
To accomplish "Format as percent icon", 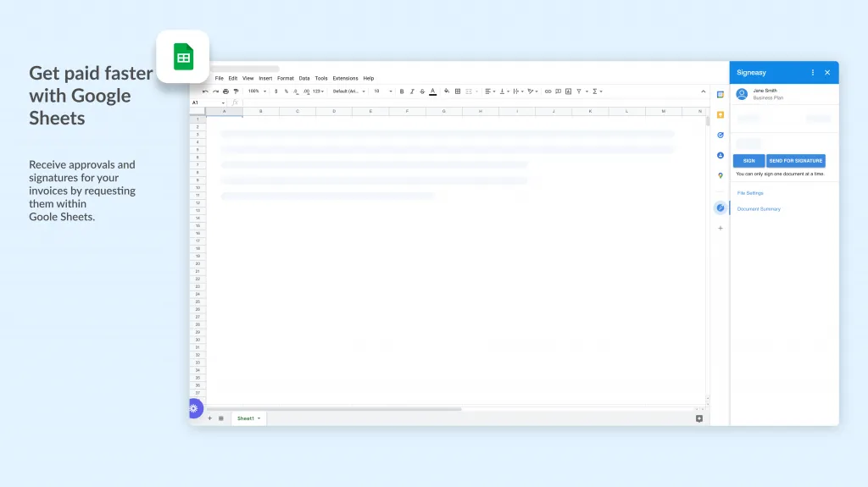I will point(287,91).
